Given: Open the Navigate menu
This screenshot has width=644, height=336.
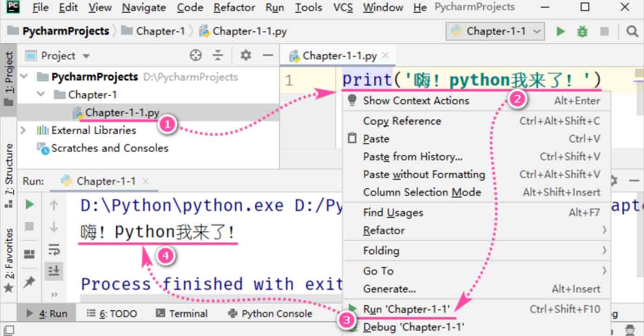Looking at the screenshot, I should tap(144, 7).
